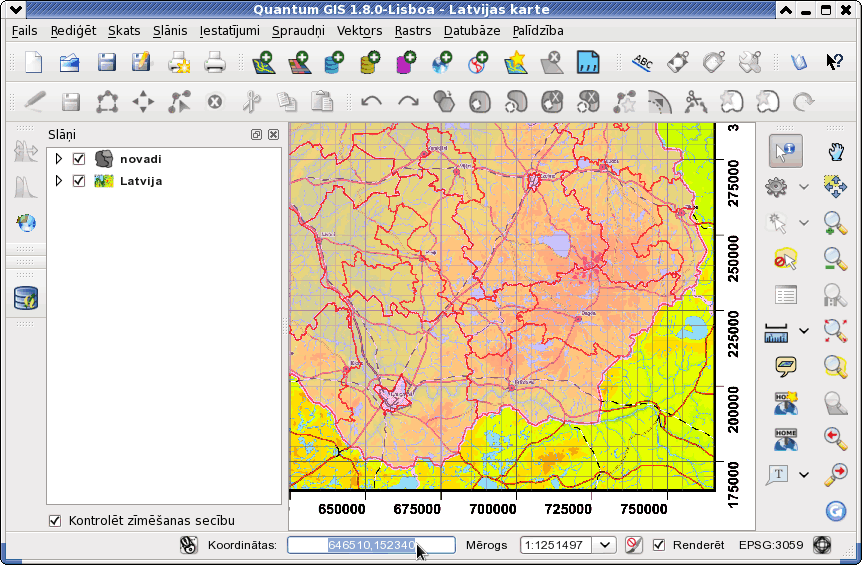Open an existing project
This screenshot has height=565, width=862.
tap(70, 62)
